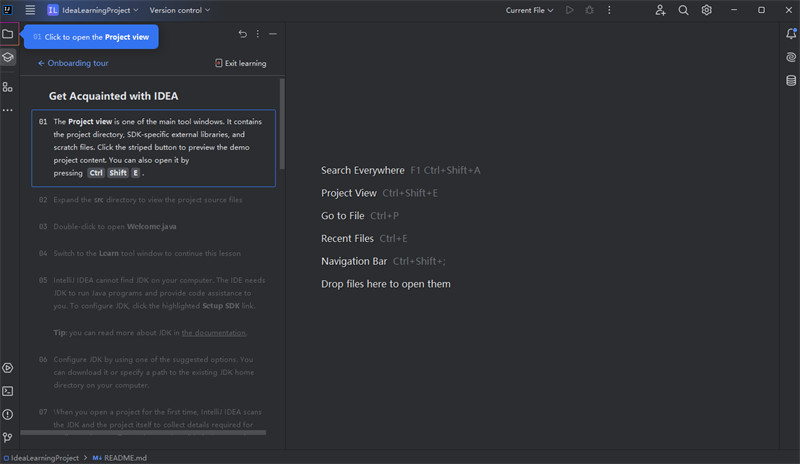Viewport: 800px width, 464px height.
Task: Click Drop files here to open them
Action: tap(386, 284)
